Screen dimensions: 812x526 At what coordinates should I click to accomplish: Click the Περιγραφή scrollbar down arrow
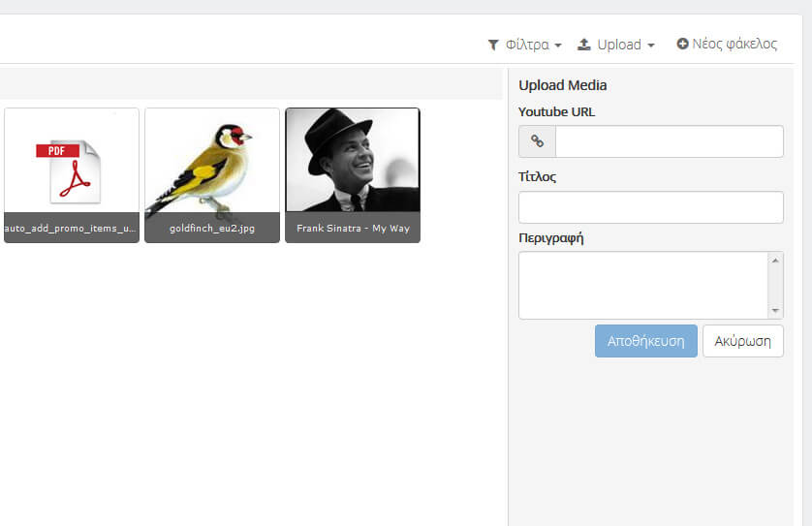pos(775,310)
